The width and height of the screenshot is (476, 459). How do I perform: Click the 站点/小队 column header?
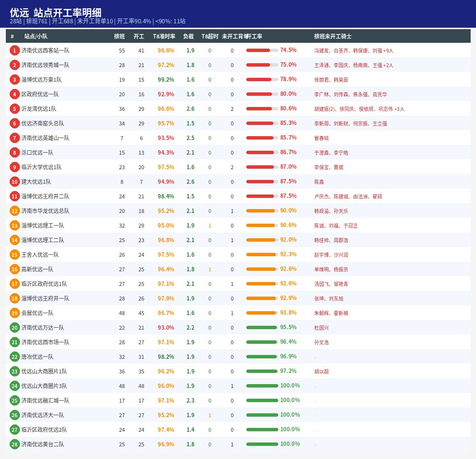(36, 36)
